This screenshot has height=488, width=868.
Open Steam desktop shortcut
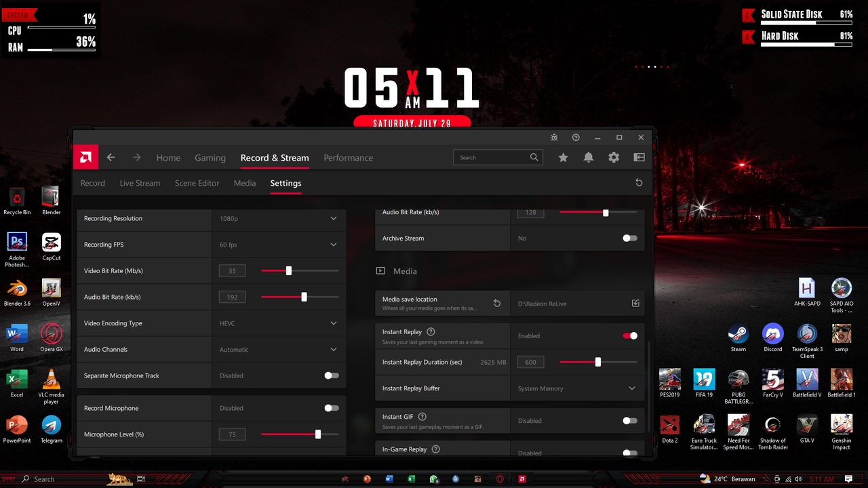[x=738, y=338]
